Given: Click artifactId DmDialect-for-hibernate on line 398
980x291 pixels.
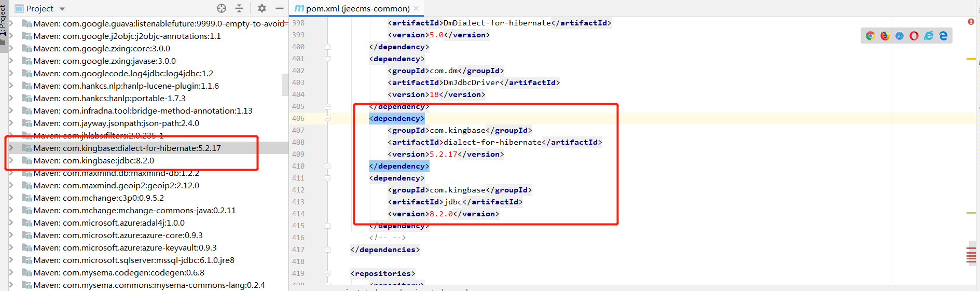Looking at the screenshot, I should [497, 23].
